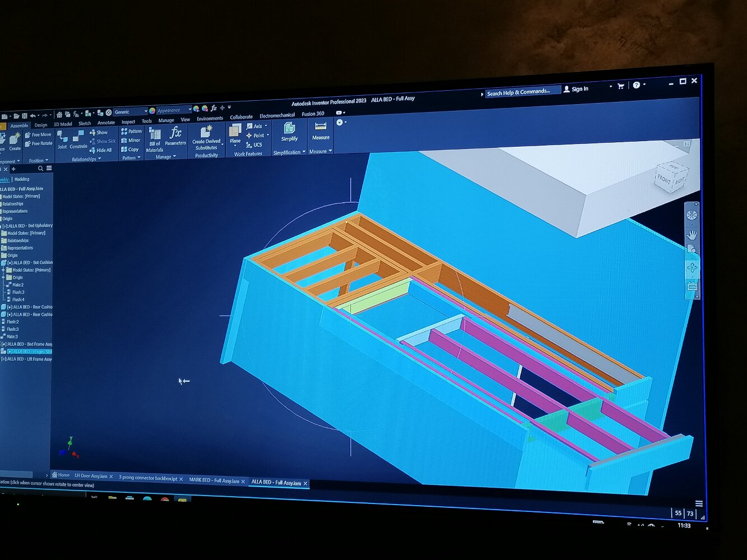This screenshot has width=747, height=560.
Task: Switch to the Sketch ribbon tab
Action: [x=85, y=123]
